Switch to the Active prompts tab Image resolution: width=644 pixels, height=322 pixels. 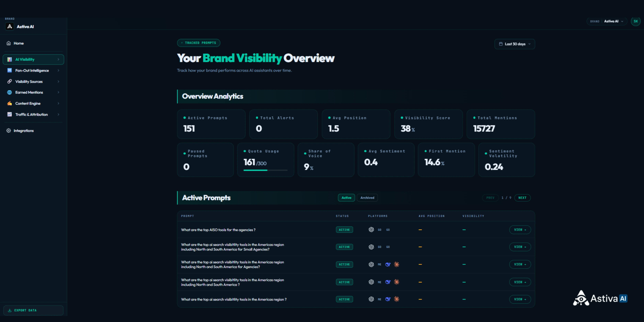tap(346, 198)
